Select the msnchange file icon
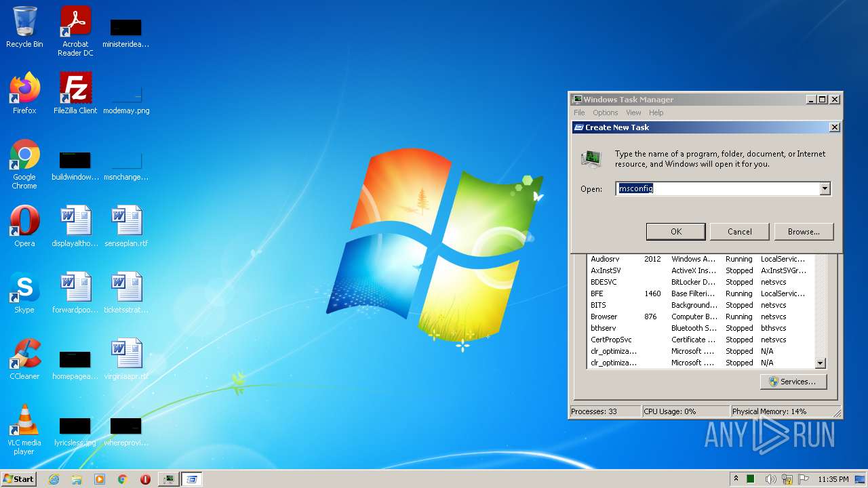Screen dimensions: 868x488 [x=126, y=165]
